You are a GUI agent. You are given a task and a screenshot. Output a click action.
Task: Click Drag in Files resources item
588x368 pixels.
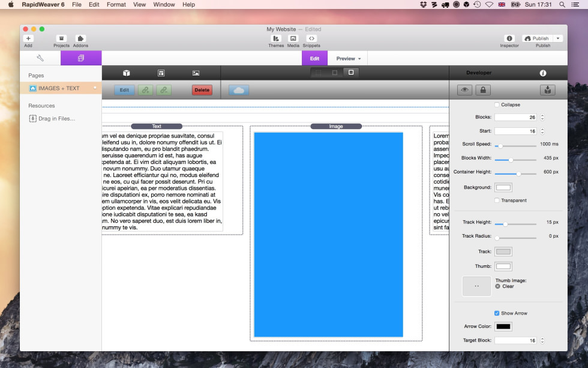pyautogui.click(x=52, y=118)
